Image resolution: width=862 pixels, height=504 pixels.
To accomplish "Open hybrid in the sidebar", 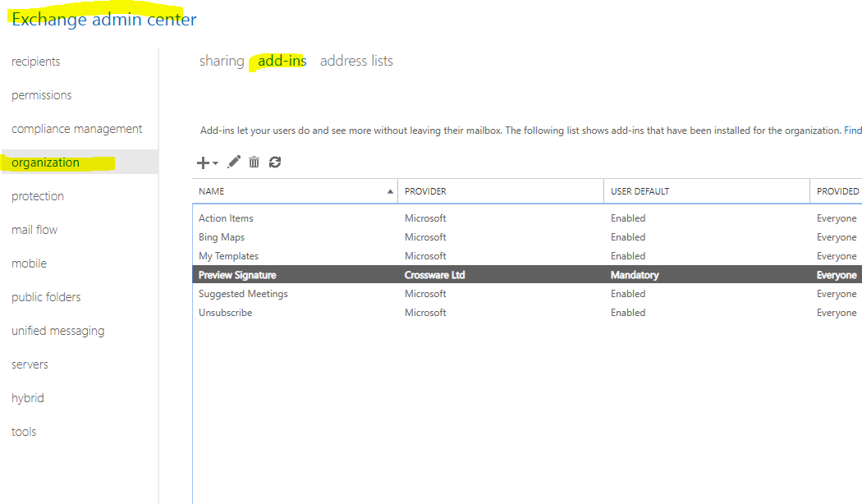I will coord(27,398).
